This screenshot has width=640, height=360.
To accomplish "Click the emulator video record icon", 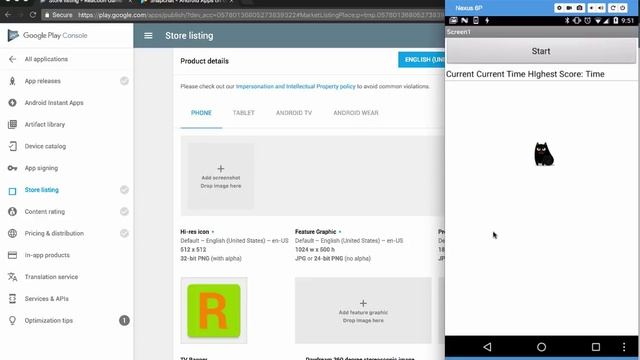I will coord(569,8).
